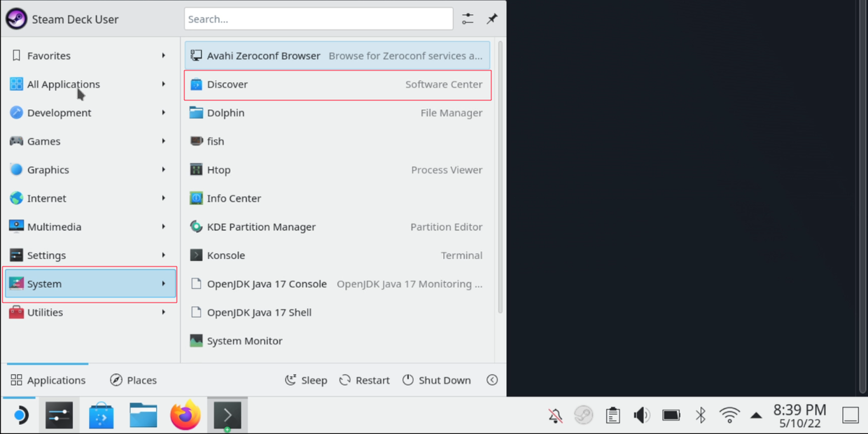Click the Steam tray icon
This screenshot has height=434, width=868.
(583, 416)
